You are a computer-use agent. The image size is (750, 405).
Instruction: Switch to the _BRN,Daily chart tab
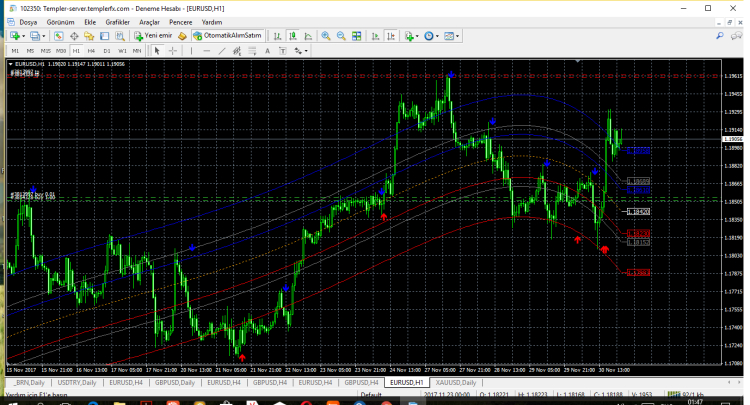[x=29, y=383]
